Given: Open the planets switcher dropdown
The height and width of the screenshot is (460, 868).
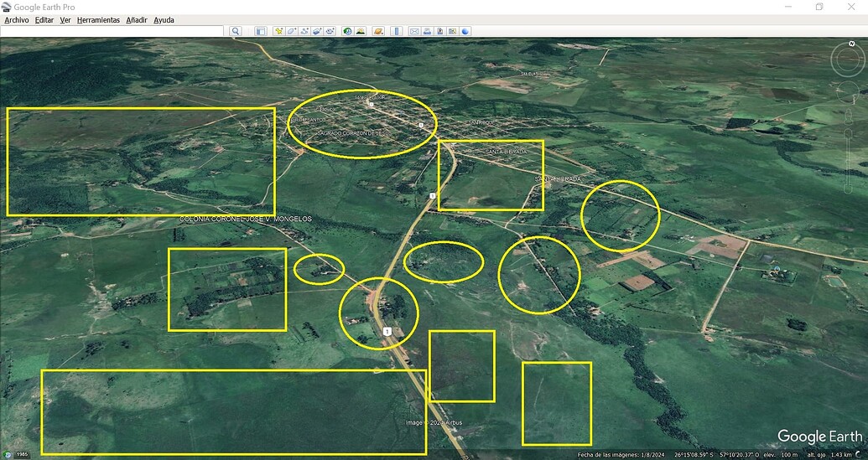Looking at the screenshot, I should pos(377,31).
